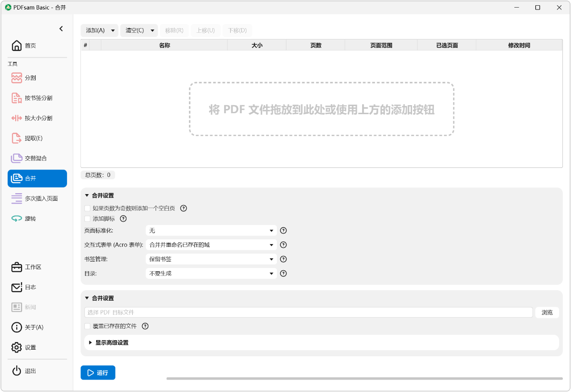Click the PDFsam logo in title bar
This screenshot has height=392, width=571.
8,7
